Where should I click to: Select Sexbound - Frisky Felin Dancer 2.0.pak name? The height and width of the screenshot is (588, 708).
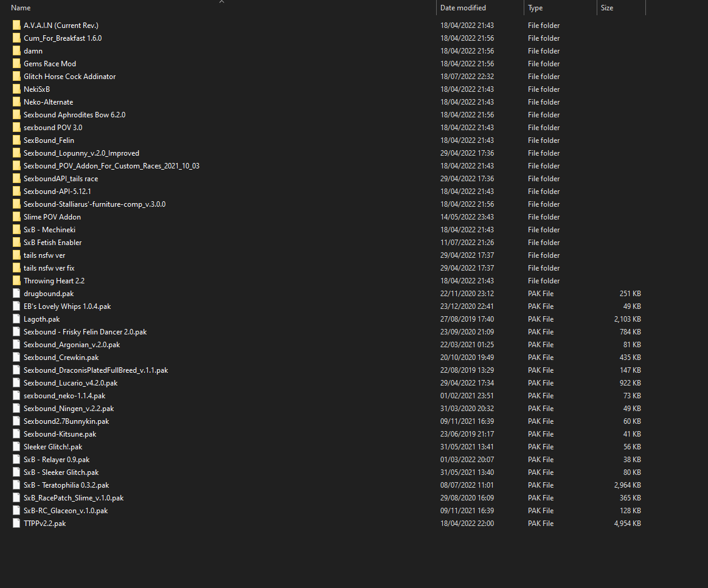85,332
